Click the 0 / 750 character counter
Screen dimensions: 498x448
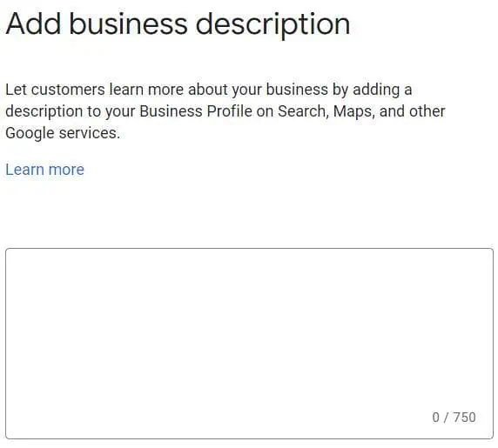pyautogui.click(x=454, y=418)
